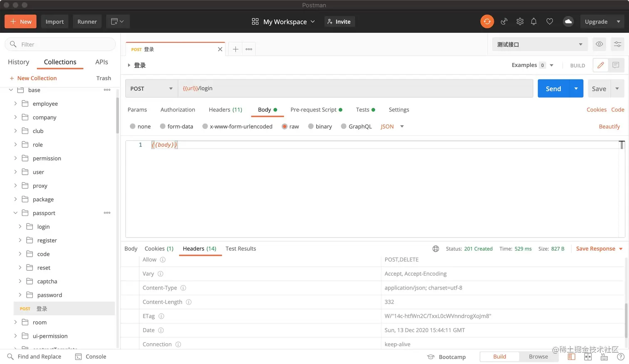Click the orange sync icon
Image resolution: width=629 pixels, height=364 pixels.
coord(487,22)
